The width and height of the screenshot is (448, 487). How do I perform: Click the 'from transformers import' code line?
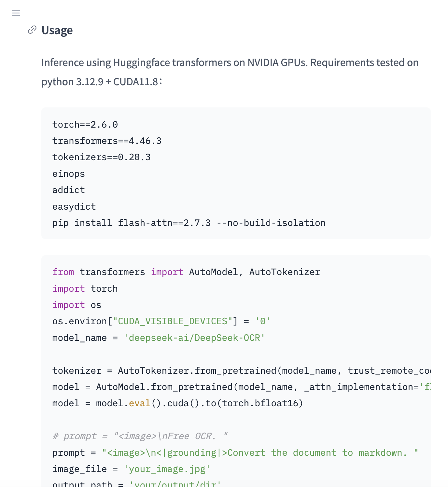[186, 272]
